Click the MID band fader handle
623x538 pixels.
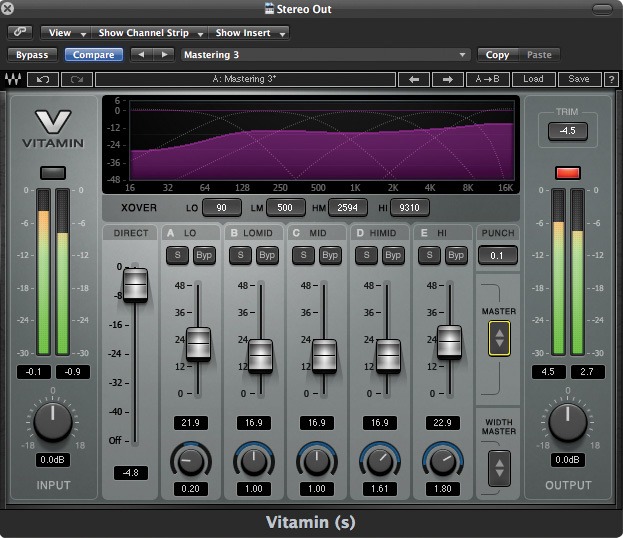(324, 356)
